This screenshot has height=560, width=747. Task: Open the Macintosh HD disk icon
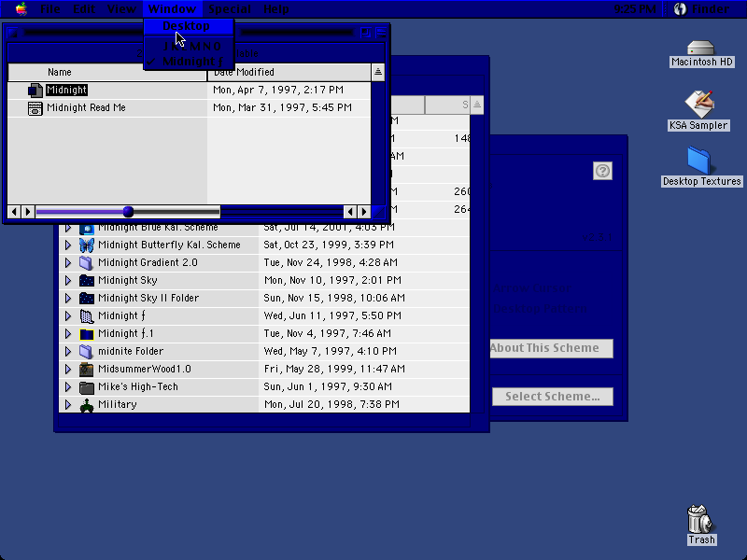(701, 49)
